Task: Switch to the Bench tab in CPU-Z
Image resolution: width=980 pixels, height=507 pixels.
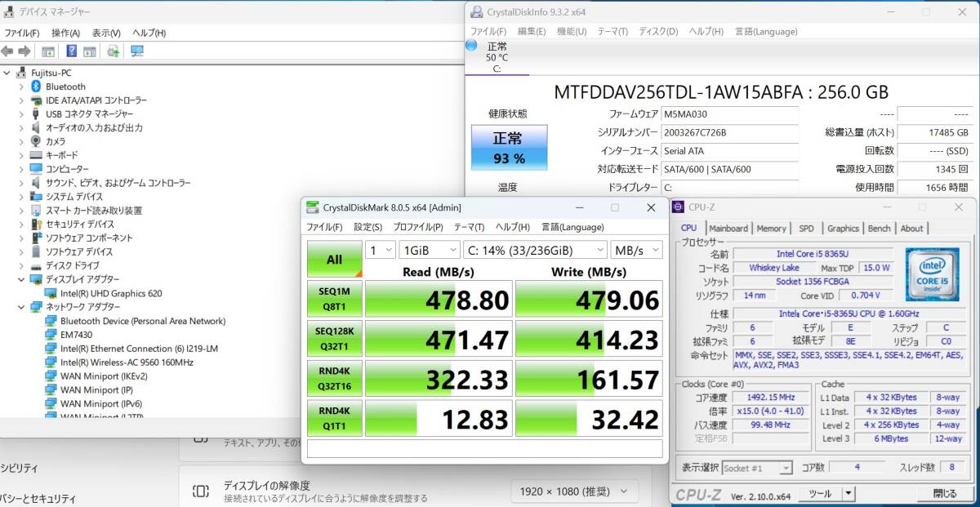Action: point(880,229)
